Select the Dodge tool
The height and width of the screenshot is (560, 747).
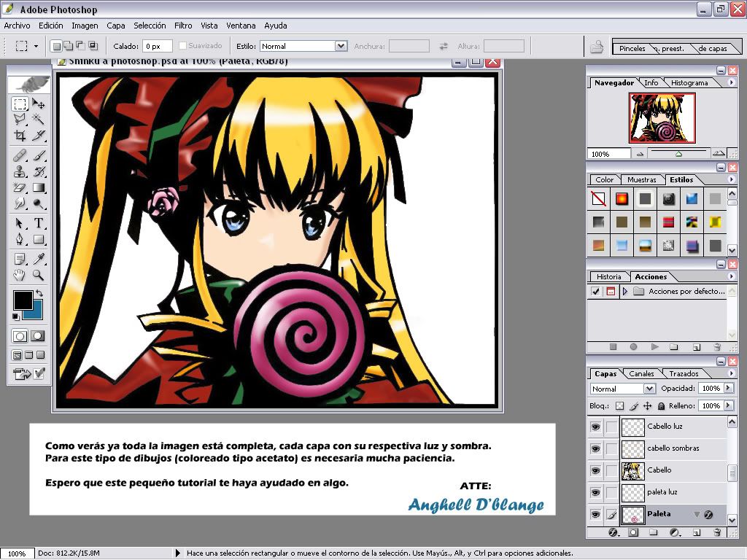coord(39,204)
